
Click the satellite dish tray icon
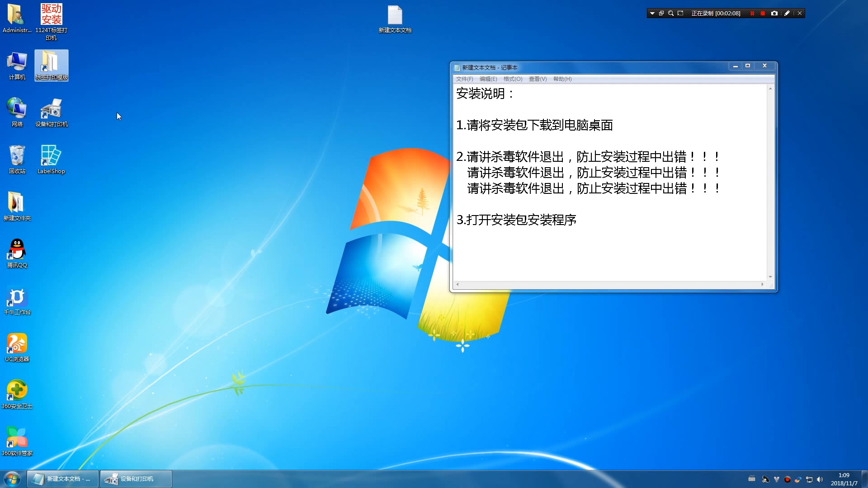(x=765, y=479)
